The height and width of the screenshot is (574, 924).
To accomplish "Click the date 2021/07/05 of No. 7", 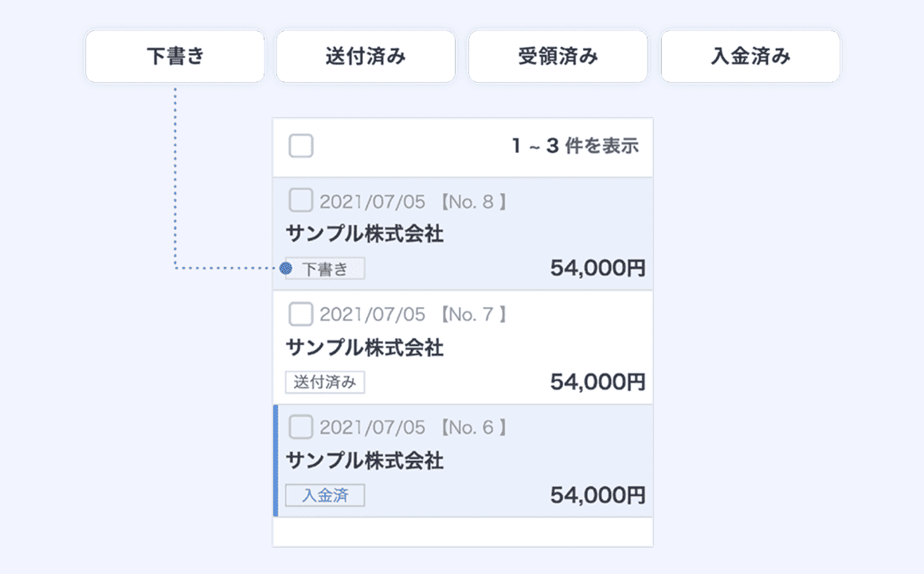I will click(x=373, y=314).
